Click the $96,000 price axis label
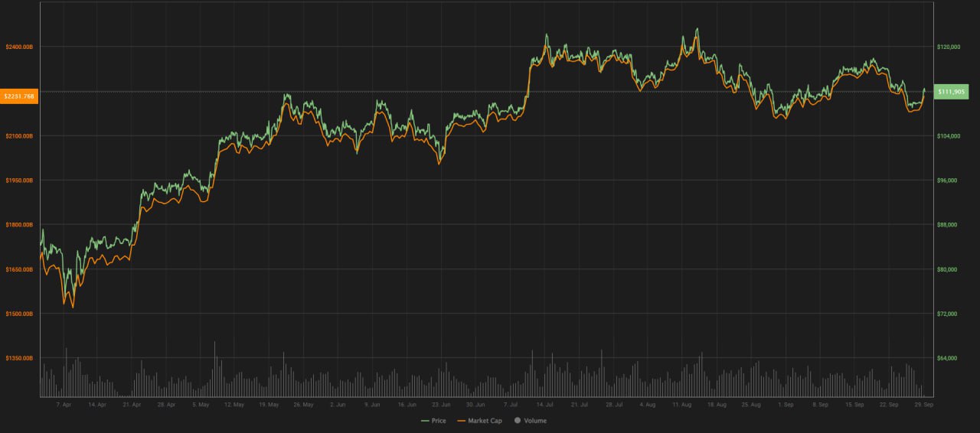This screenshot has height=433, width=980. [x=948, y=181]
